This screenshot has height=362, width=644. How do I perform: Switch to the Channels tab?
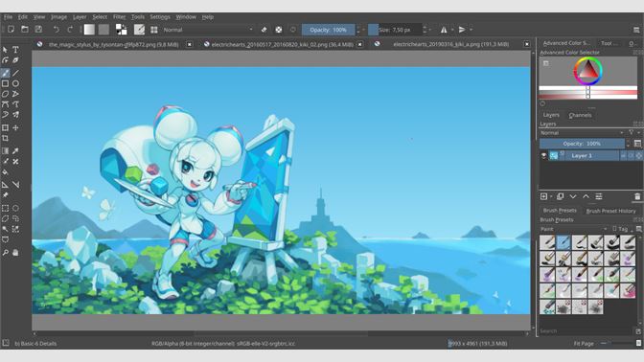tap(580, 115)
